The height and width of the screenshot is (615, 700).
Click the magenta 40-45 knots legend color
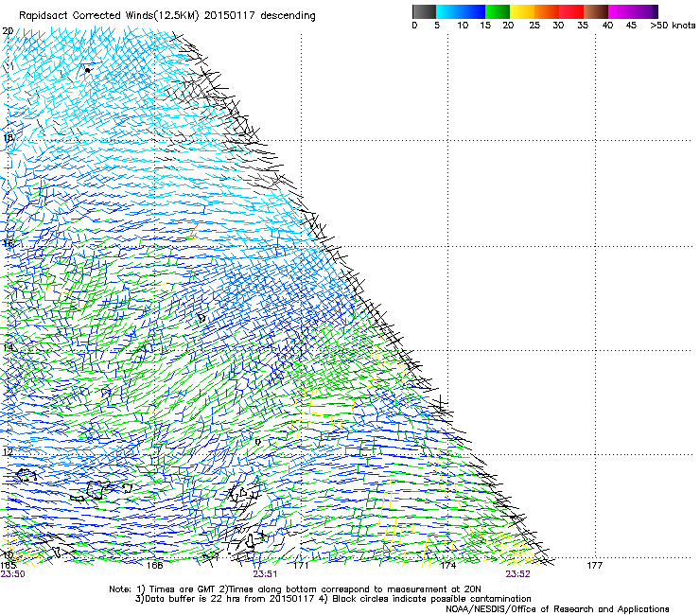(621, 11)
